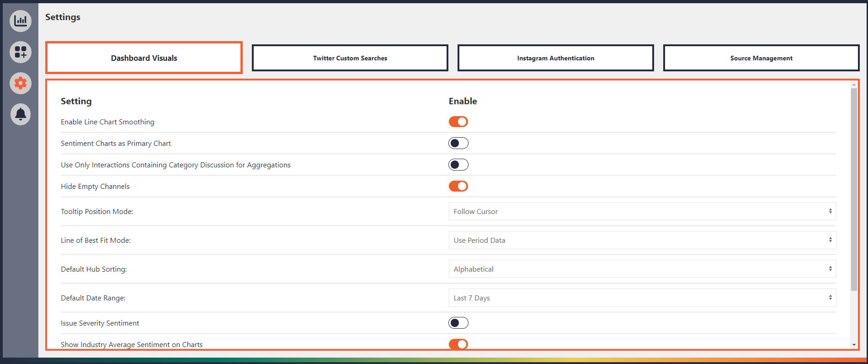Open Line of Best Fit Mode dropdown

642,240
